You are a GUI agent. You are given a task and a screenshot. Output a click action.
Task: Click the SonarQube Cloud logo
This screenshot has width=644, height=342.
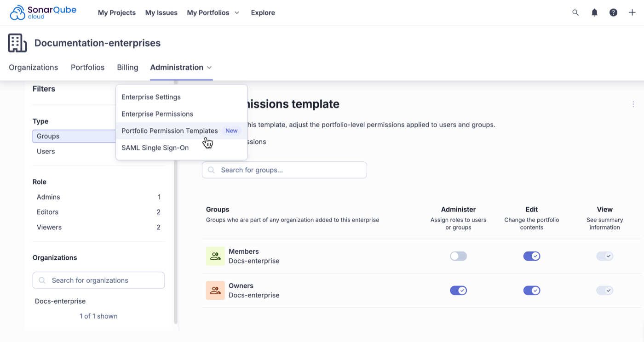click(x=42, y=12)
